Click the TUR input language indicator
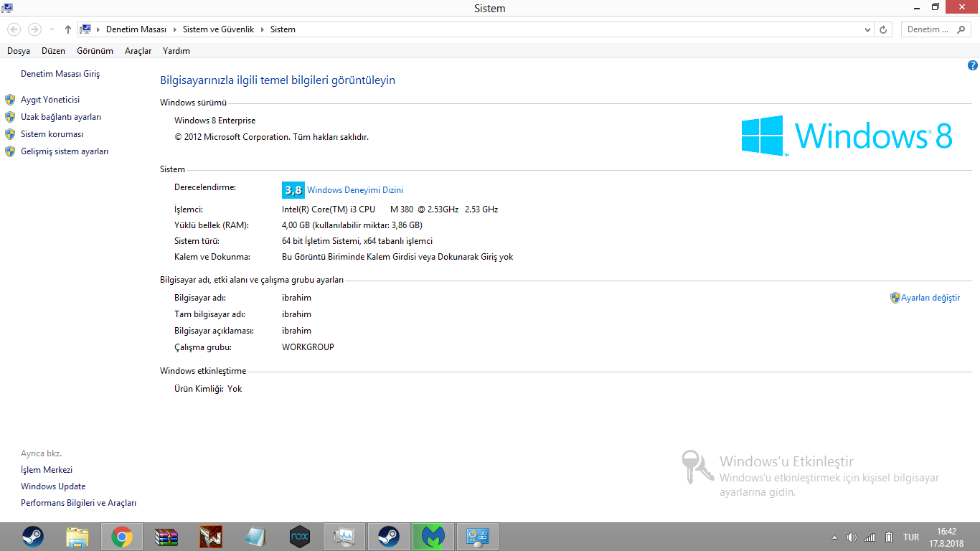Viewport: 980px width, 551px height. pyautogui.click(x=911, y=537)
